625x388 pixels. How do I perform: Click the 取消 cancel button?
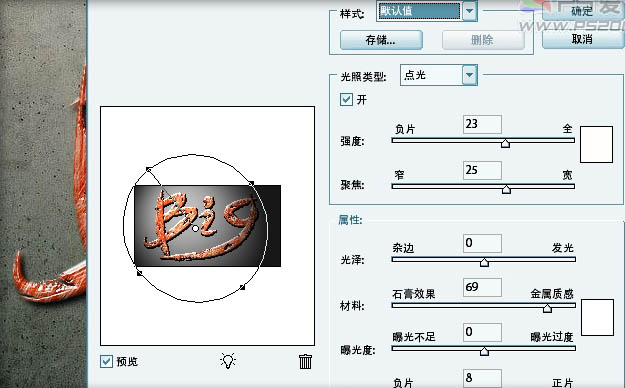pyautogui.click(x=583, y=39)
